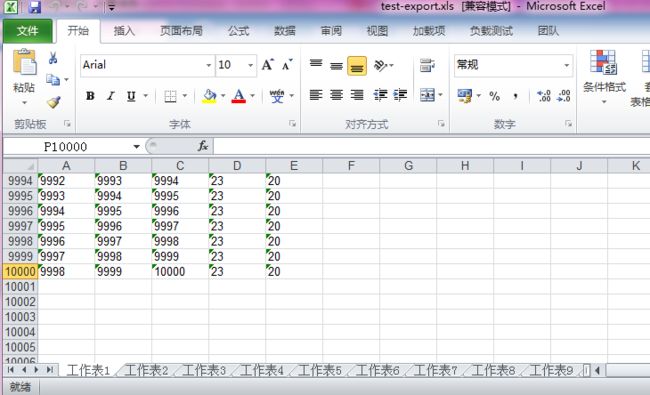Switch to the 插入 tab
The width and height of the screenshot is (650, 395).
coord(124,31)
